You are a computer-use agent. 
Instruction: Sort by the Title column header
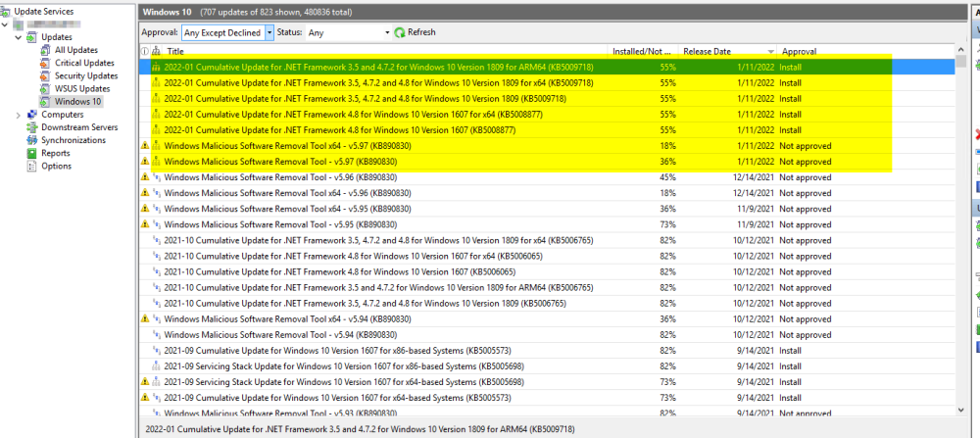(x=385, y=52)
